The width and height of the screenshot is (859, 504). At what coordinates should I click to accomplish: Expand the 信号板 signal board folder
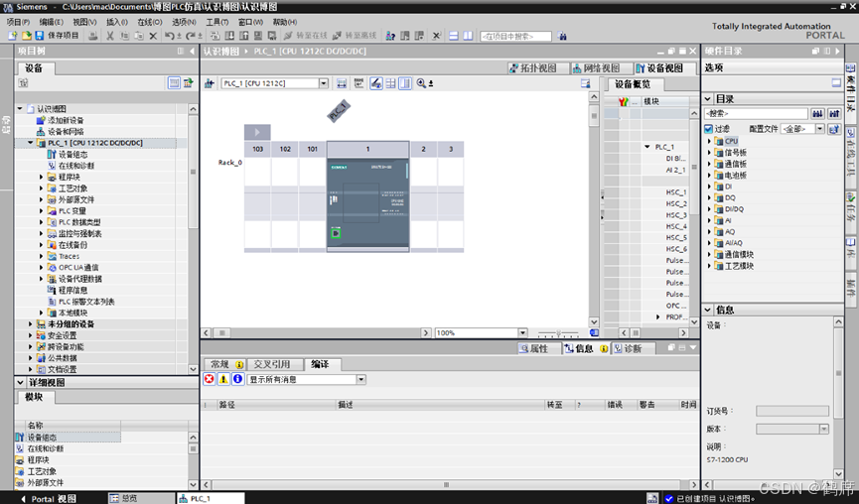click(709, 153)
